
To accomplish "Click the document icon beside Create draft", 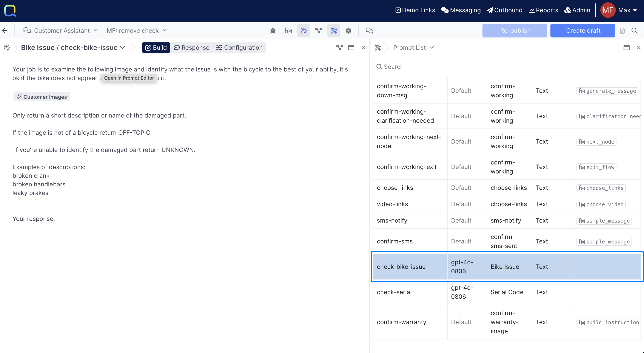I will point(622,31).
